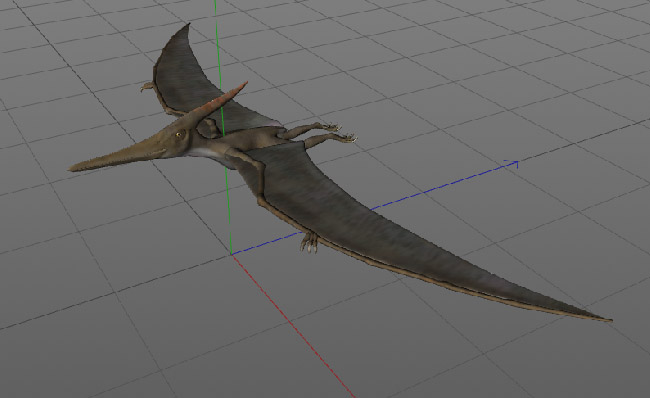Image resolution: width=650 pixels, height=398 pixels.
Task: Select the reddish head crest of the pterosaur
Action: point(221,101)
